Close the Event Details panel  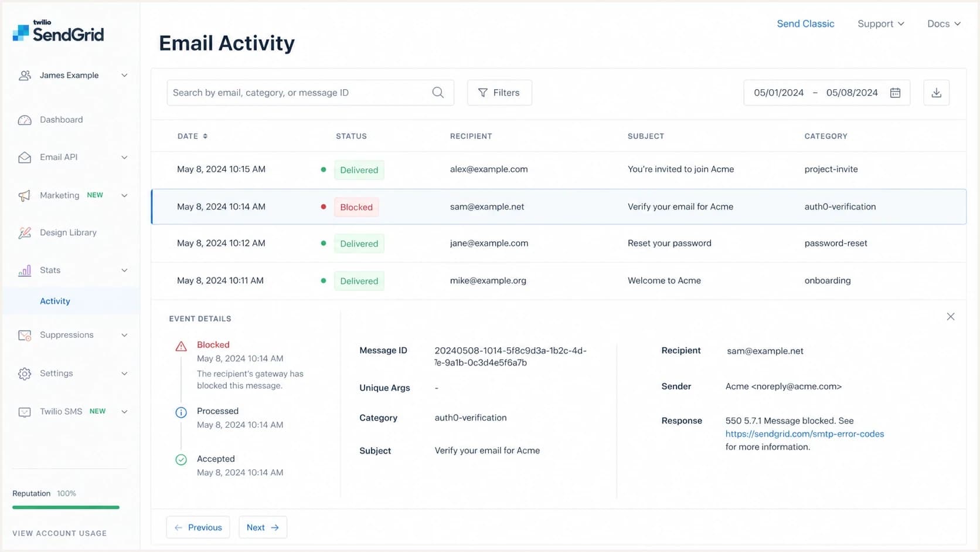pos(951,317)
